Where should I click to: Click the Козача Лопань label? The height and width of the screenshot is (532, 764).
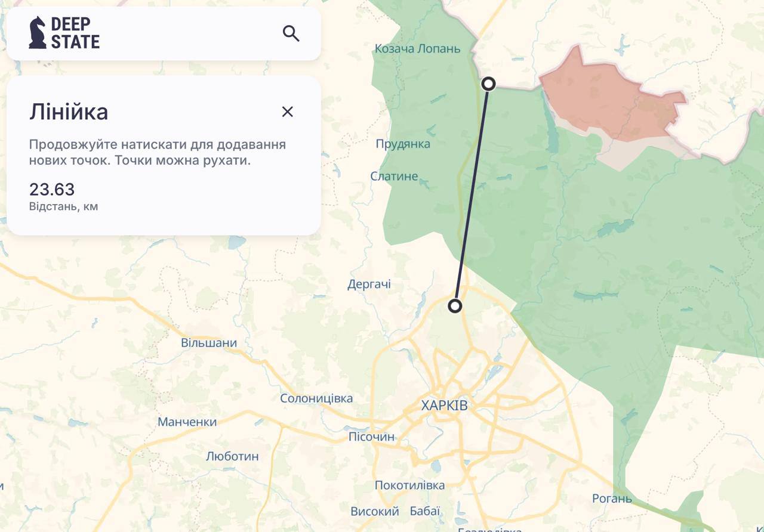(x=417, y=49)
